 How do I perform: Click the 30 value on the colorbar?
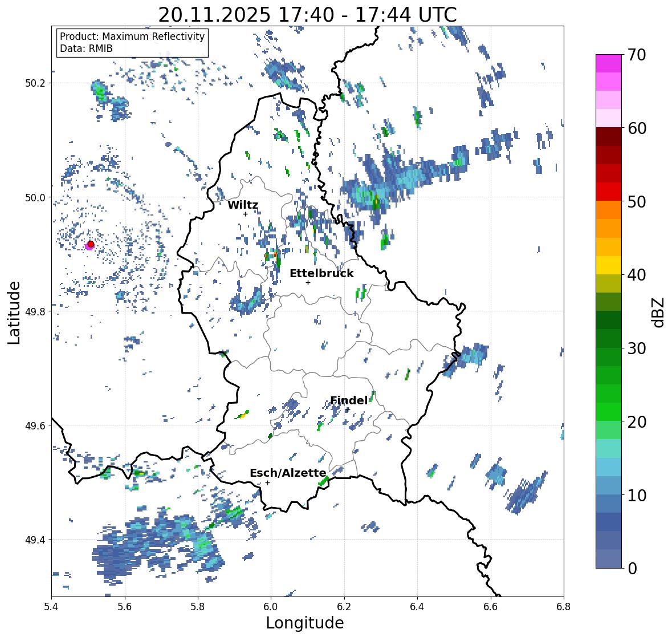pyautogui.click(x=637, y=348)
